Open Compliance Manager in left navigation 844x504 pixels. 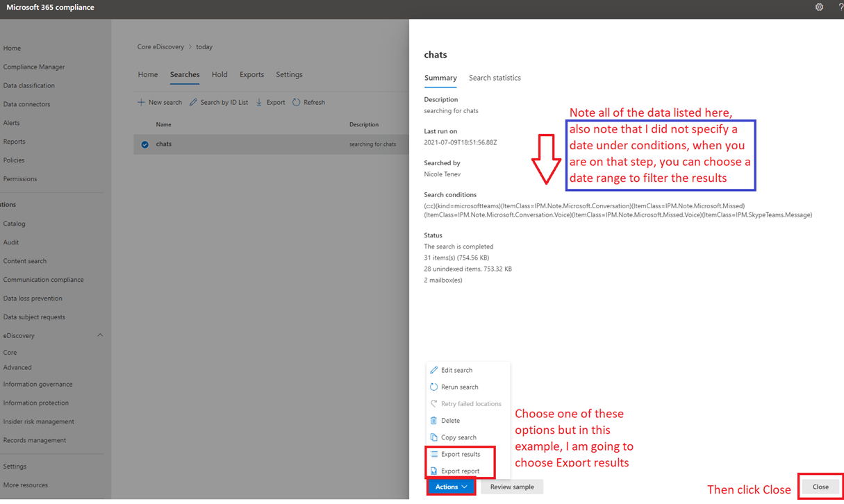34,67
